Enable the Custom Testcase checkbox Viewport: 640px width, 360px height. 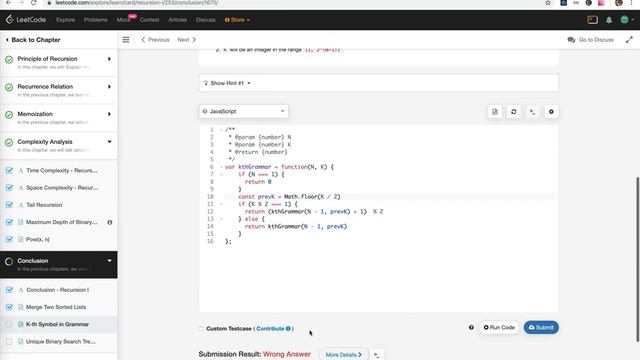(x=201, y=329)
